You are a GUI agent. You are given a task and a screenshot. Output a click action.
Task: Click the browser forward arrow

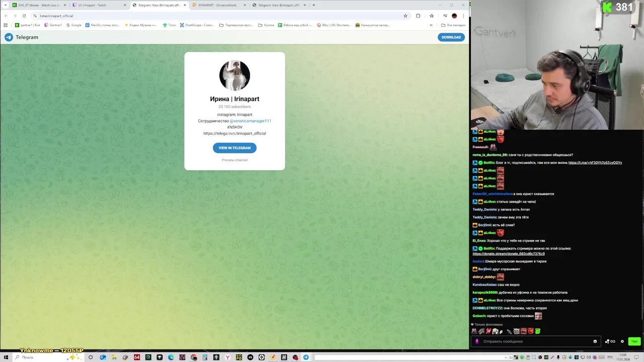tap(15, 16)
